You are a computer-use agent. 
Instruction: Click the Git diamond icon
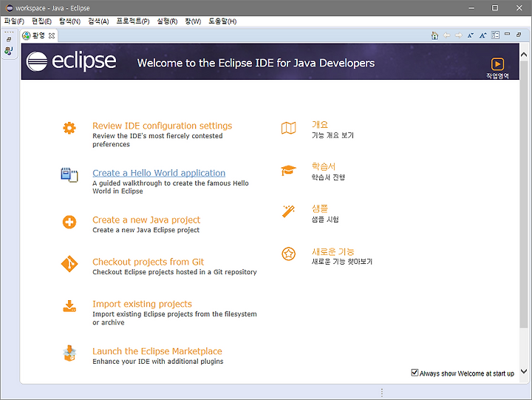click(69, 264)
